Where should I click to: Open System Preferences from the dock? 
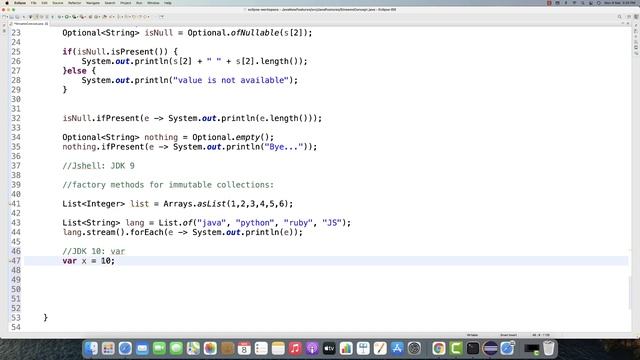coord(414,348)
